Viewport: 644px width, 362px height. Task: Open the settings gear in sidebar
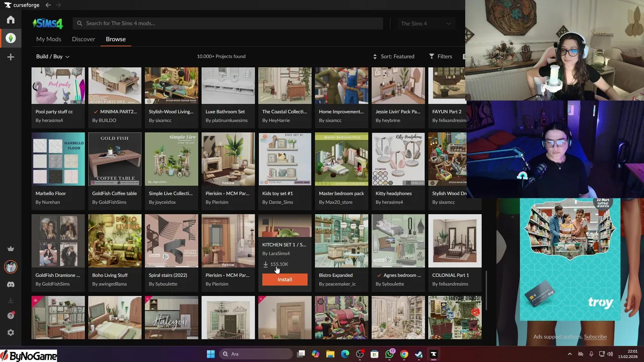click(11, 332)
